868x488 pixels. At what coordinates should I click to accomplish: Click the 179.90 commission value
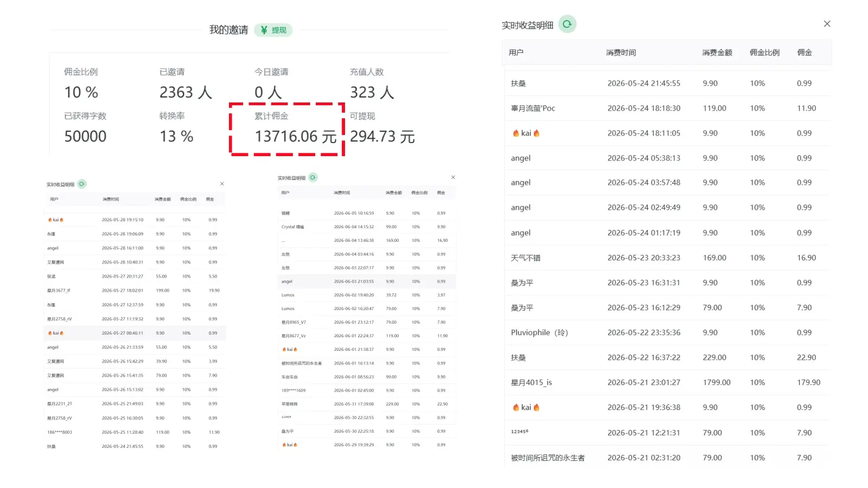pos(808,383)
